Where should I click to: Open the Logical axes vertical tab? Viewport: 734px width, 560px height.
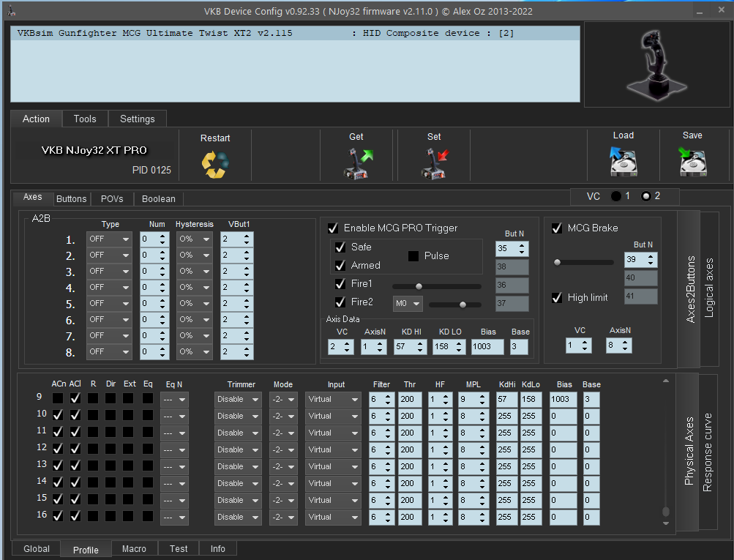click(x=709, y=289)
